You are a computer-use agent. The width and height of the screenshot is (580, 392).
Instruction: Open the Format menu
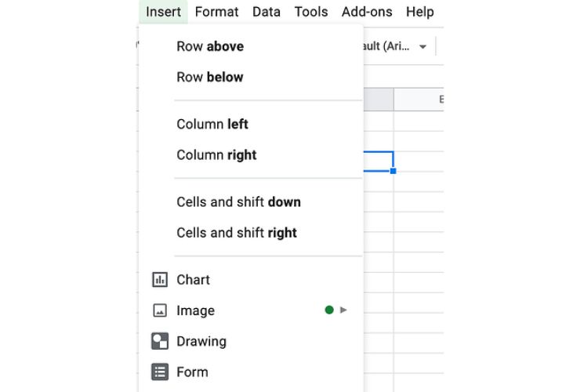tap(216, 12)
